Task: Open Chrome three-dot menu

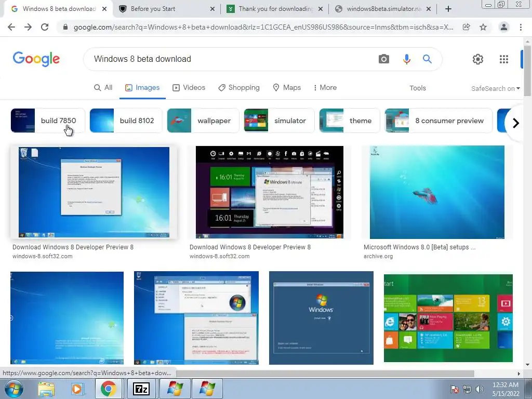Action: coord(521,27)
